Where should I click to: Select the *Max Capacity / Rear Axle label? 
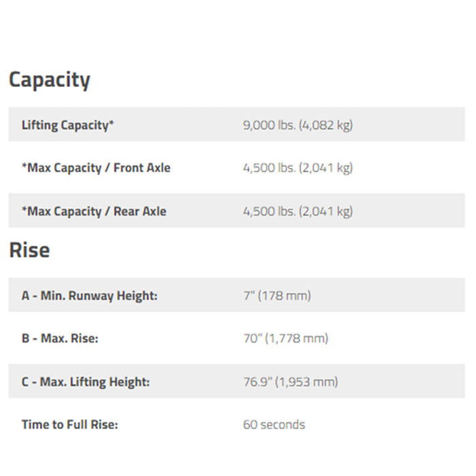click(x=94, y=211)
